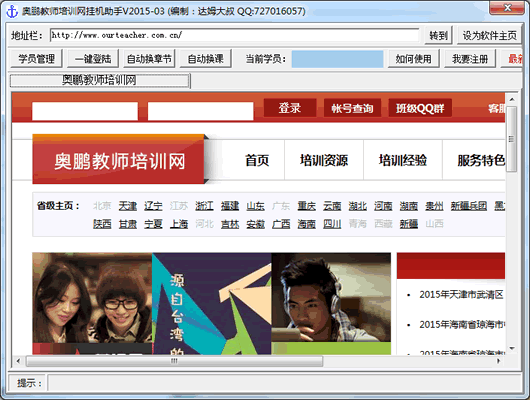The width and height of the screenshot is (530, 400).
Task: Open the 河南 province link
Action: coord(383,206)
